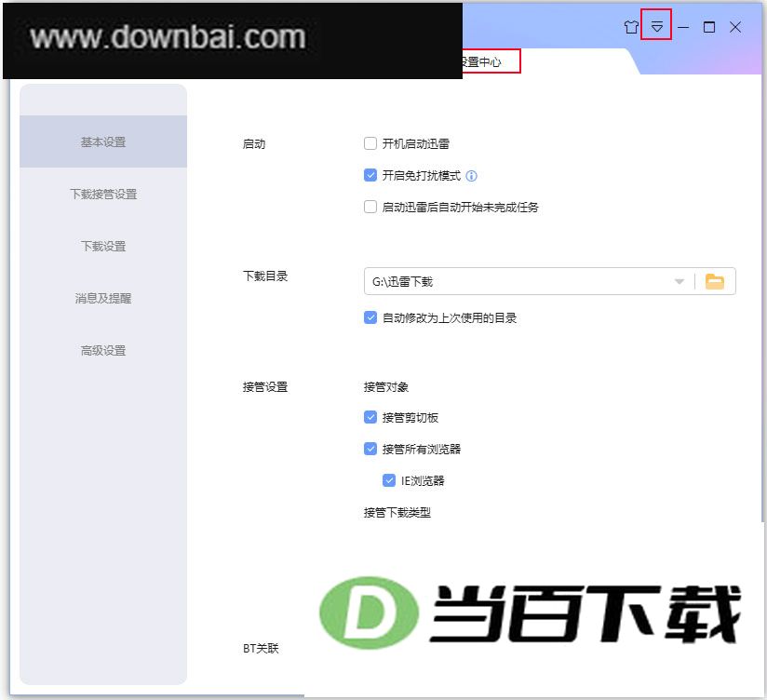Minimize the Xunlei settings window

pyautogui.click(x=683, y=27)
